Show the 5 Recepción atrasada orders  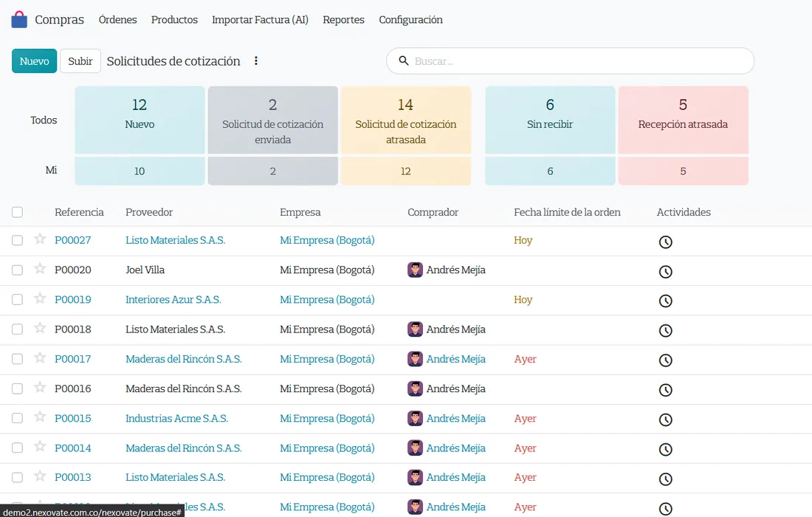tap(683, 120)
